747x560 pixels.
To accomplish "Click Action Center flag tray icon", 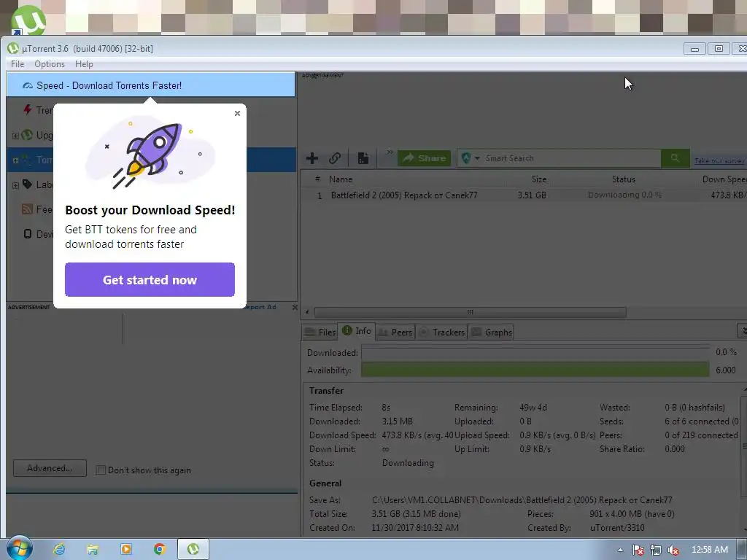I will (x=638, y=550).
